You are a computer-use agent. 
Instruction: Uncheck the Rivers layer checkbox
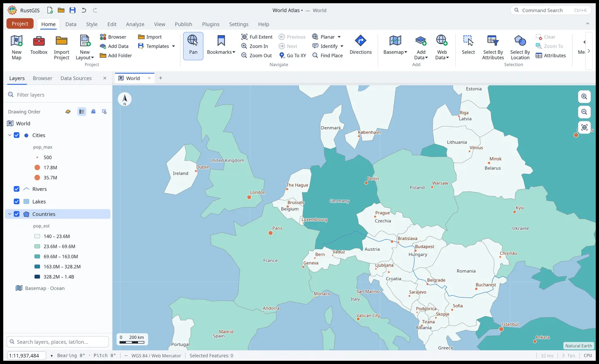click(17, 189)
